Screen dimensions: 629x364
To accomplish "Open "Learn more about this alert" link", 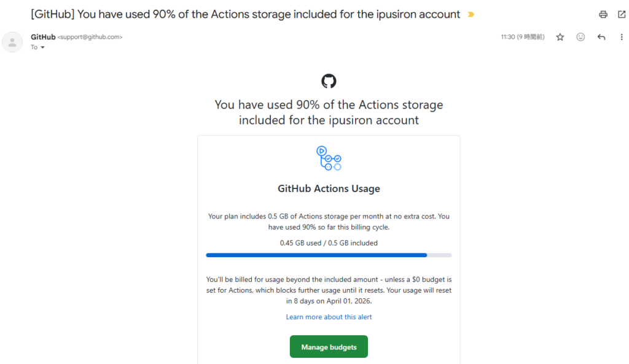I will (329, 317).
